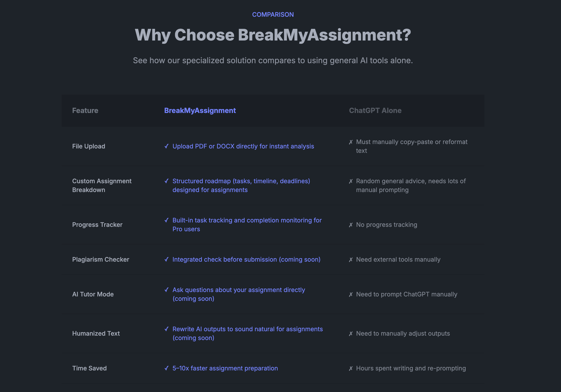The image size is (561, 392).
Task: Click the checkmark icon beside Upload PDF or DOCX
Action: point(166,146)
